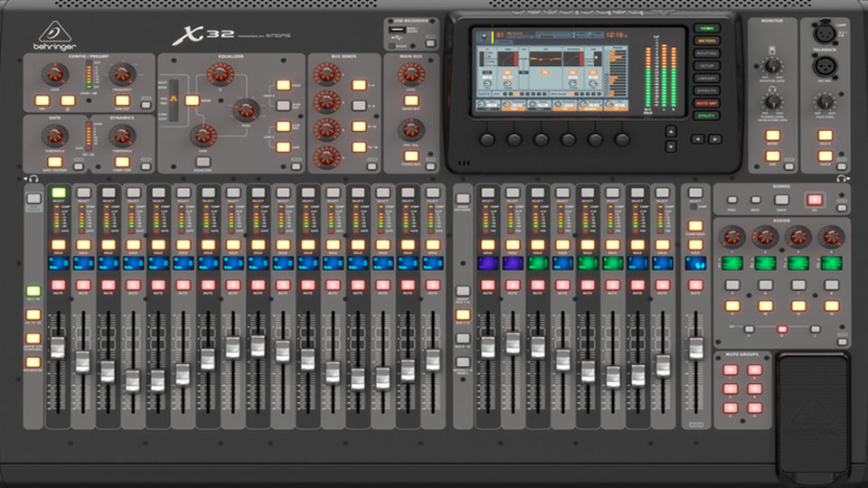The height and width of the screenshot is (488, 868).
Task: Push the top Bus Sends knob
Action: tap(326, 73)
